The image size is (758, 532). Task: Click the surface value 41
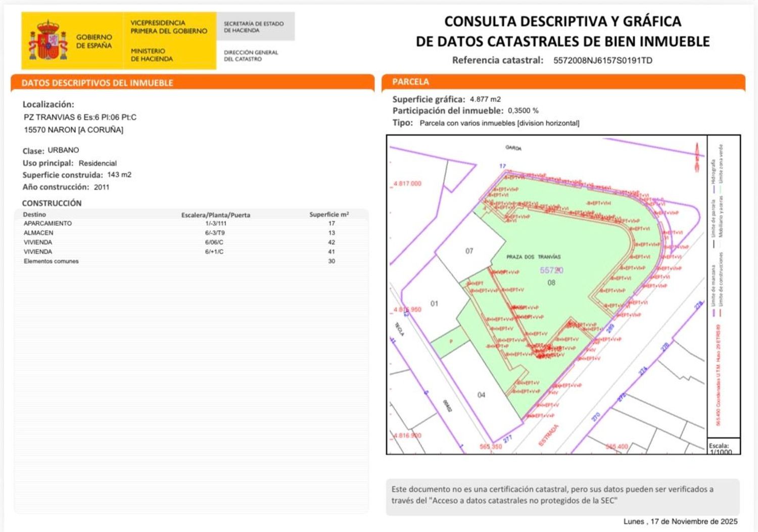click(331, 252)
